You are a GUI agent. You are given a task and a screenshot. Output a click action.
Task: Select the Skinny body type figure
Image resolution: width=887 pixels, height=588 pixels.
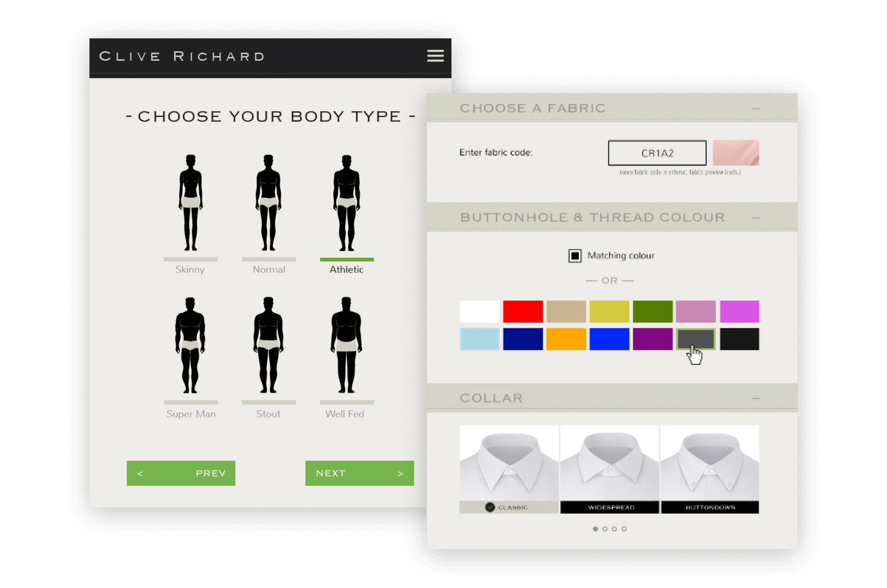[x=190, y=203]
